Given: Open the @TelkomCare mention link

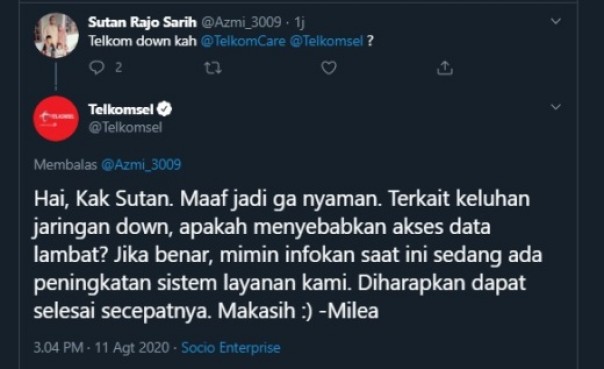Looking at the screenshot, I should tap(243, 41).
